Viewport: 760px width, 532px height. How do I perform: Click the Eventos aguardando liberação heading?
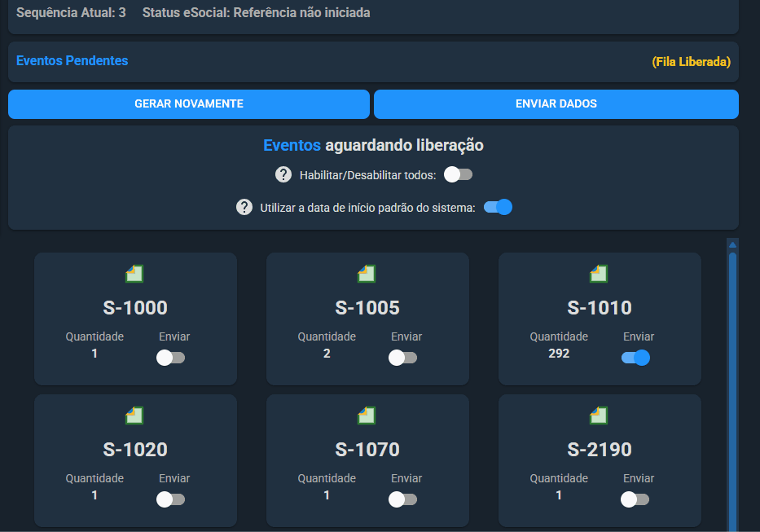coord(373,145)
